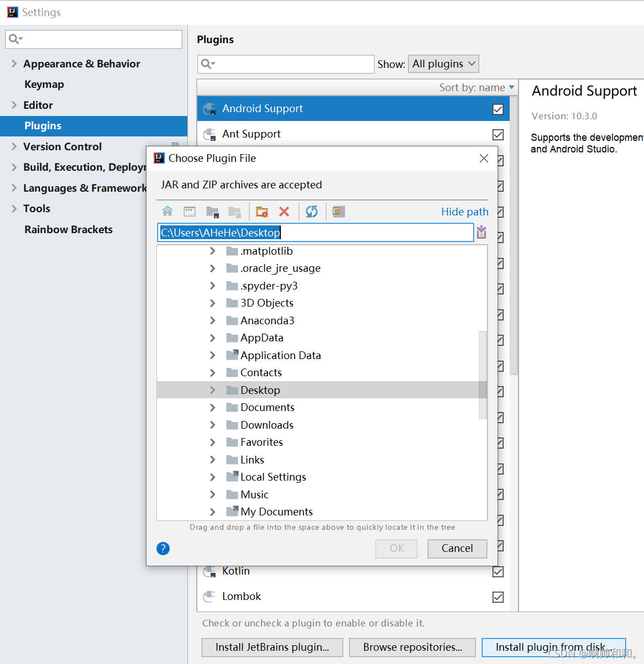Open the Sort by name dropdown

point(477,87)
